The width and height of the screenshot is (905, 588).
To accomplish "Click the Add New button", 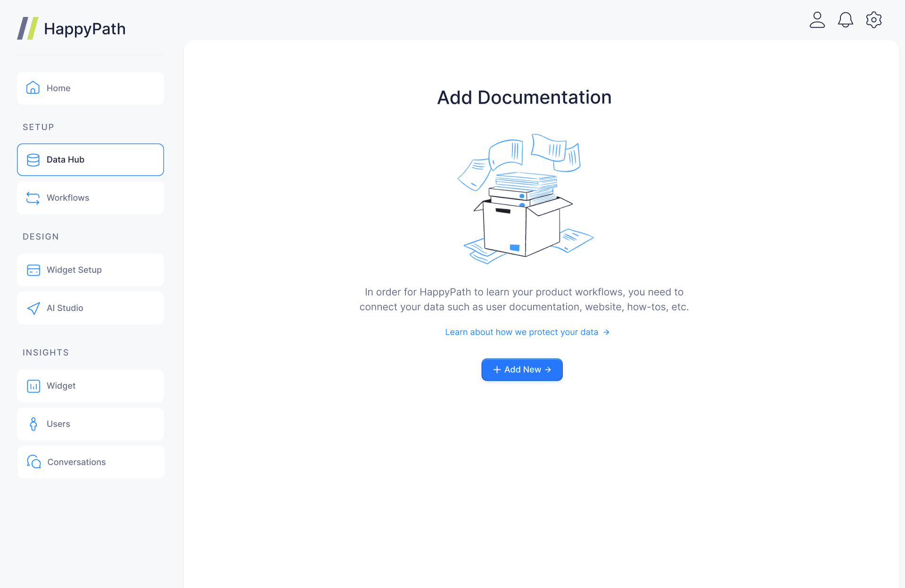I will tap(522, 370).
